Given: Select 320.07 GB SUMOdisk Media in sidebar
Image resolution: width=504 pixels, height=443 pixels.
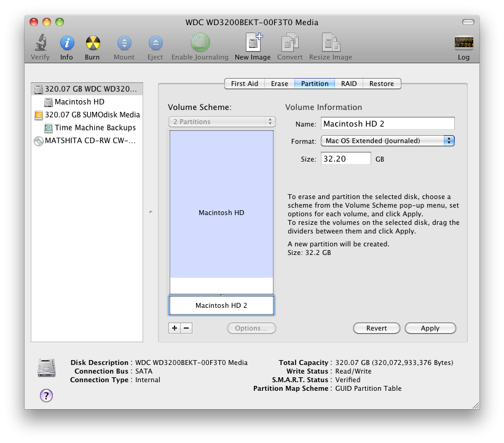Looking at the screenshot, I should coord(87,115).
